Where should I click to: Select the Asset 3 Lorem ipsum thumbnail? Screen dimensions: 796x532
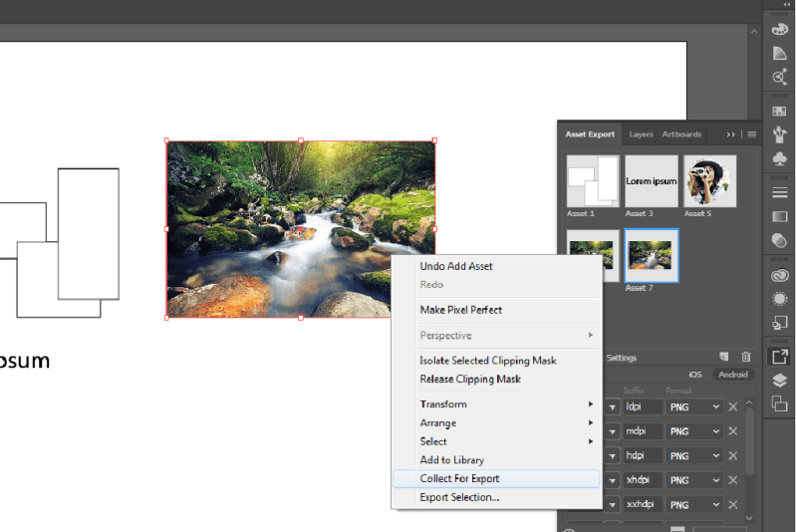pos(652,181)
